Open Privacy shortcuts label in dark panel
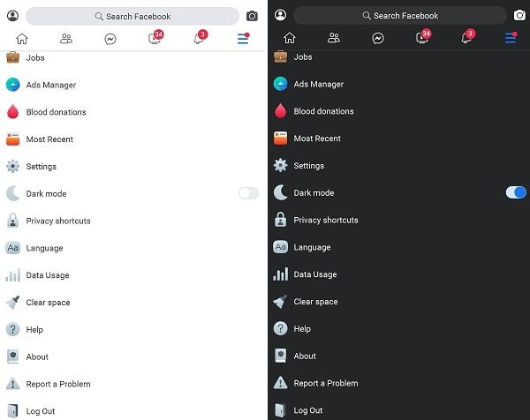Screen dimensions: 530x420 pos(326,220)
